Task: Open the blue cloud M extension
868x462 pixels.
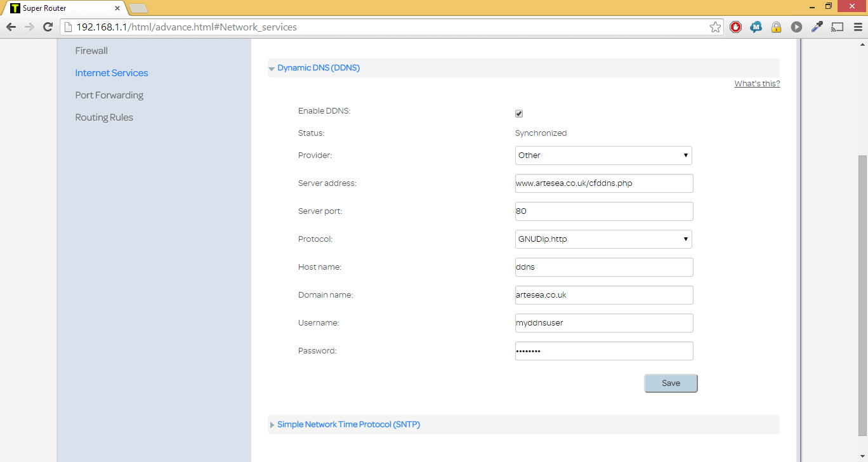Action: pyautogui.click(x=756, y=27)
